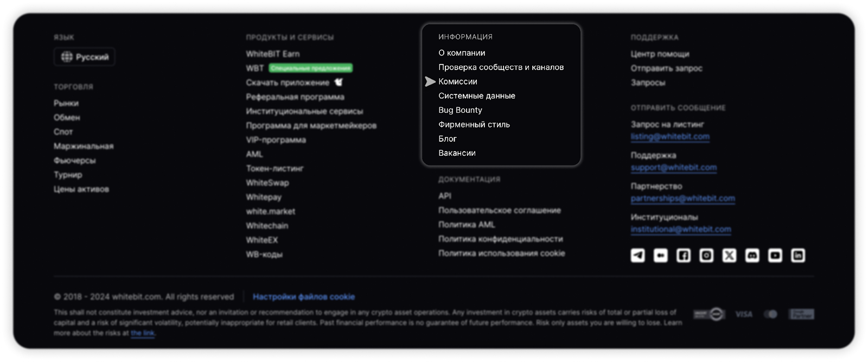Viewport: 868px width, 362px height.
Task: Open the Фирменный стиль page
Action: (x=474, y=124)
